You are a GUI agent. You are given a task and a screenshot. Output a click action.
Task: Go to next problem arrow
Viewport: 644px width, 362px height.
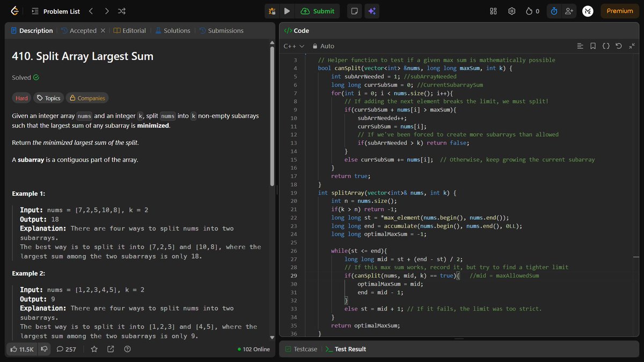pyautogui.click(x=107, y=11)
